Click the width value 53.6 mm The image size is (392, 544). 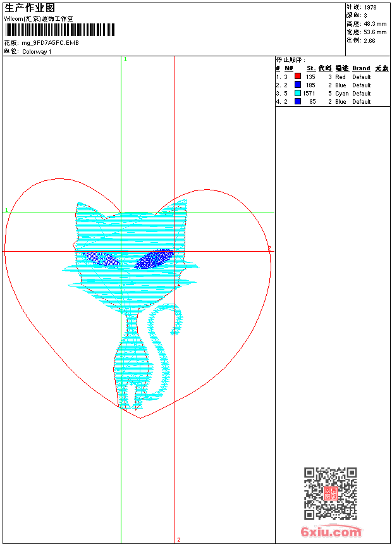click(x=375, y=32)
